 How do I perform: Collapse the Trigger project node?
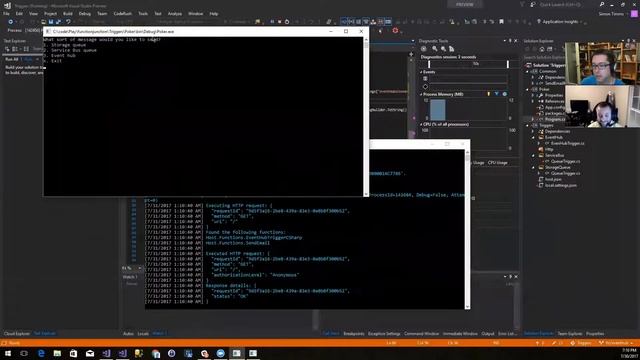pyautogui.click(x=527, y=125)
